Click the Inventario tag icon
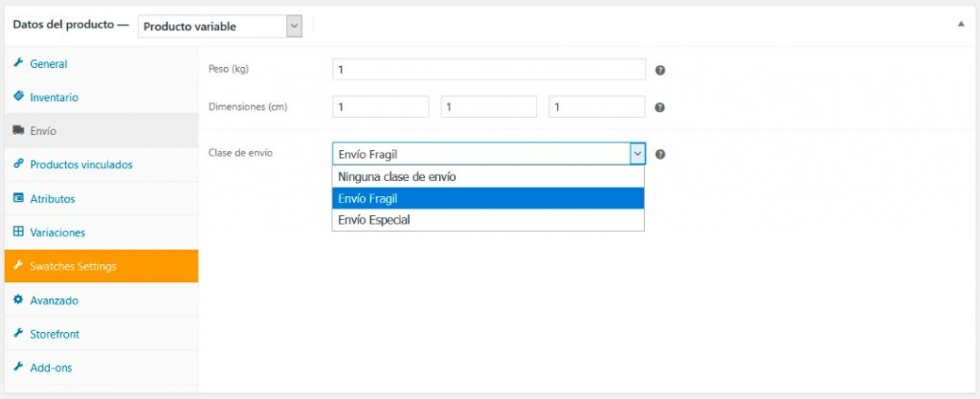 pos(18,97)
